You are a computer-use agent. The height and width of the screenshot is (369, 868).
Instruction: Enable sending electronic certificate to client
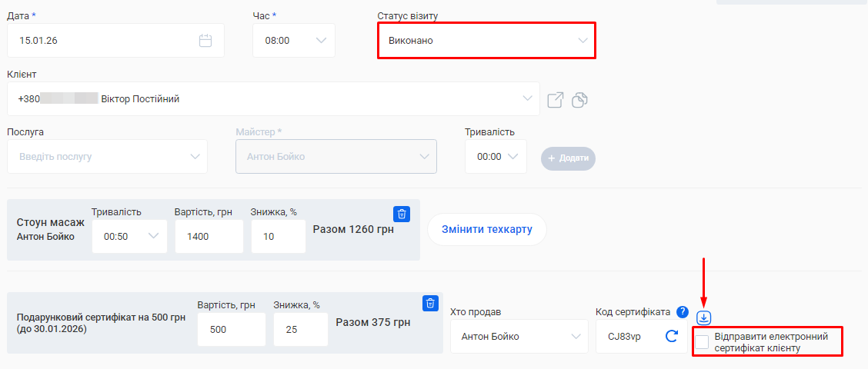click(702, 342)
